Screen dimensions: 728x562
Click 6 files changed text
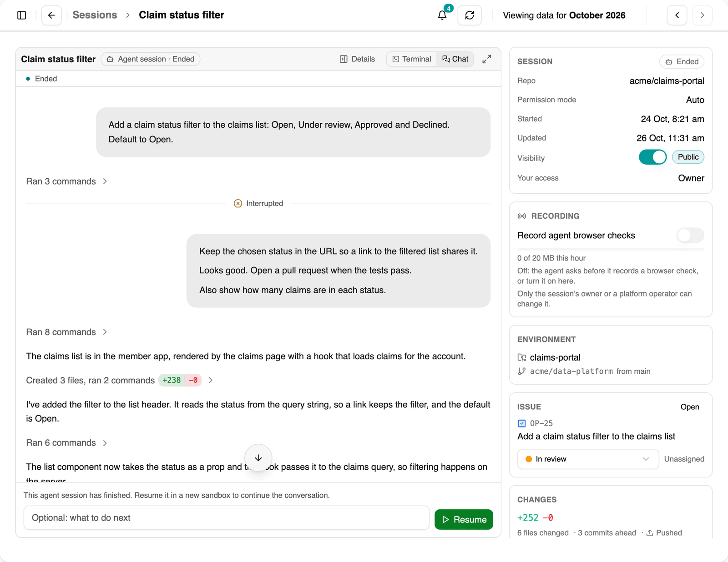tap(543, 533)
